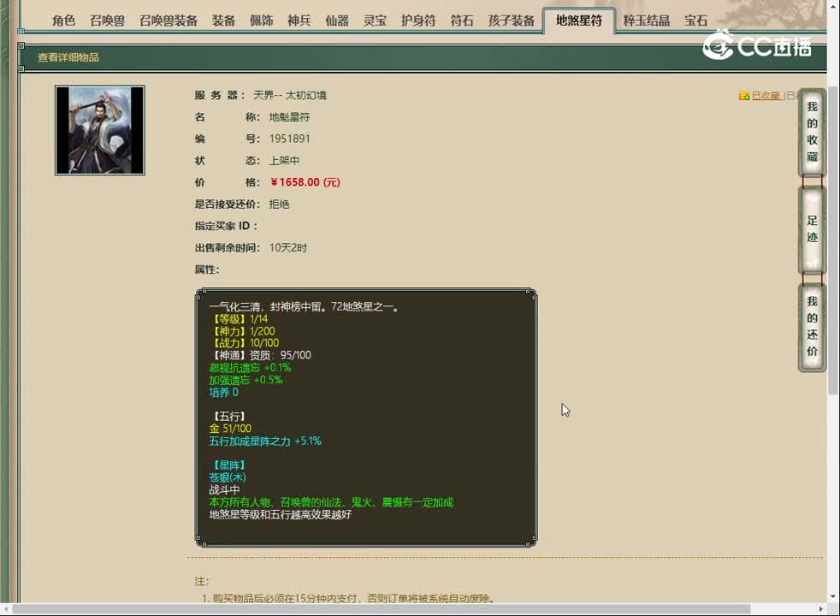Switch to the 召唤兽 tab
Viewport: 840px width, 616px height.
coord(107,21)
